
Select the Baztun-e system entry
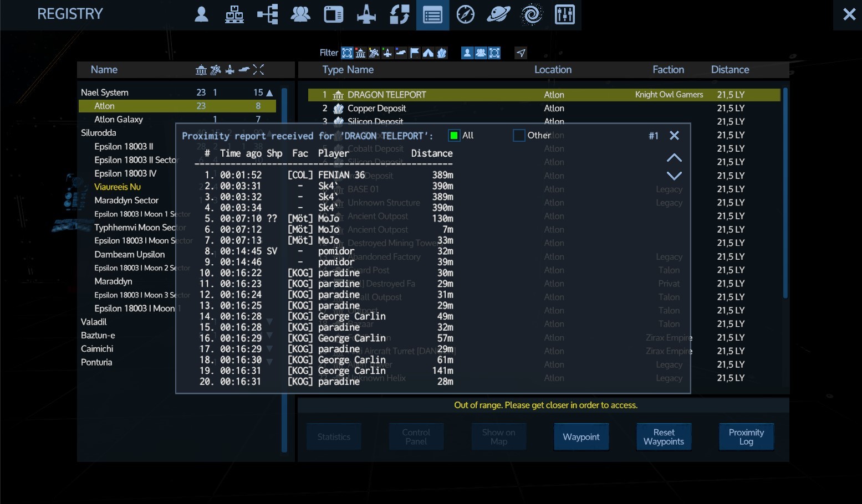pyautogui.click(x=98, y=335)
